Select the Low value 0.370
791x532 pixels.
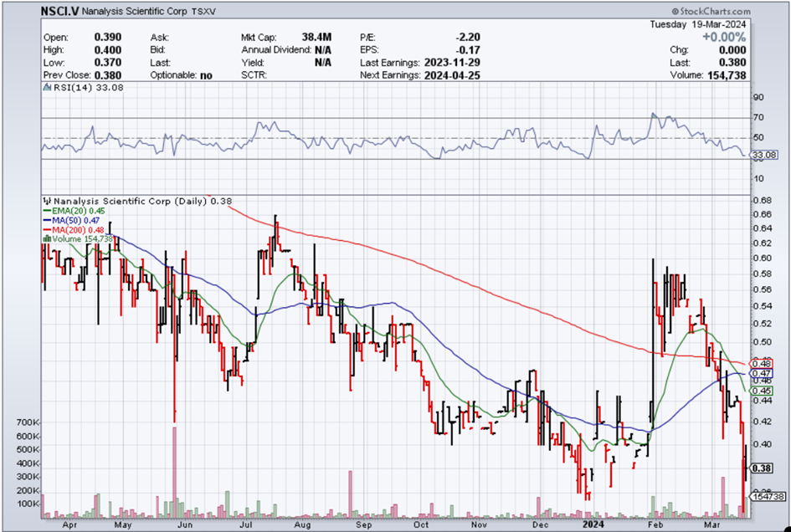(x=108, y=63)
